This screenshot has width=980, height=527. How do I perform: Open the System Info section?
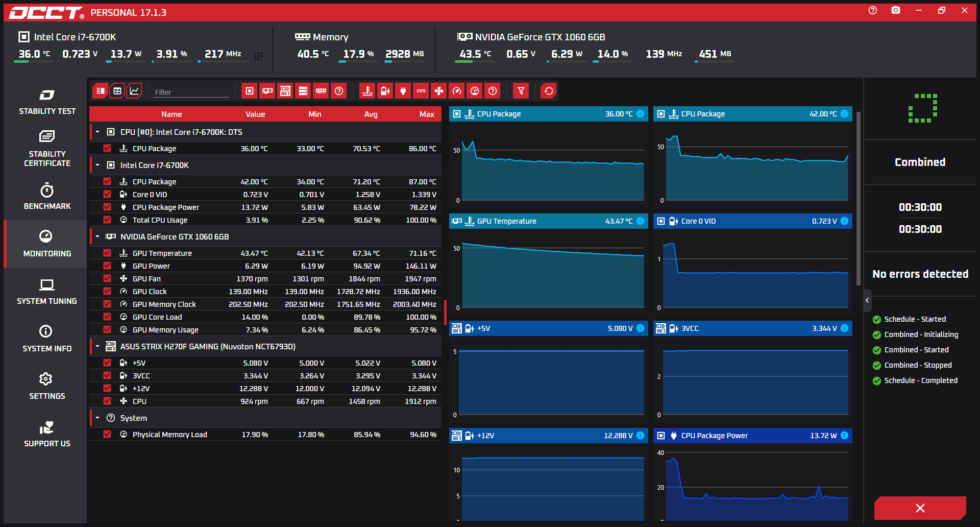point(47,339)
